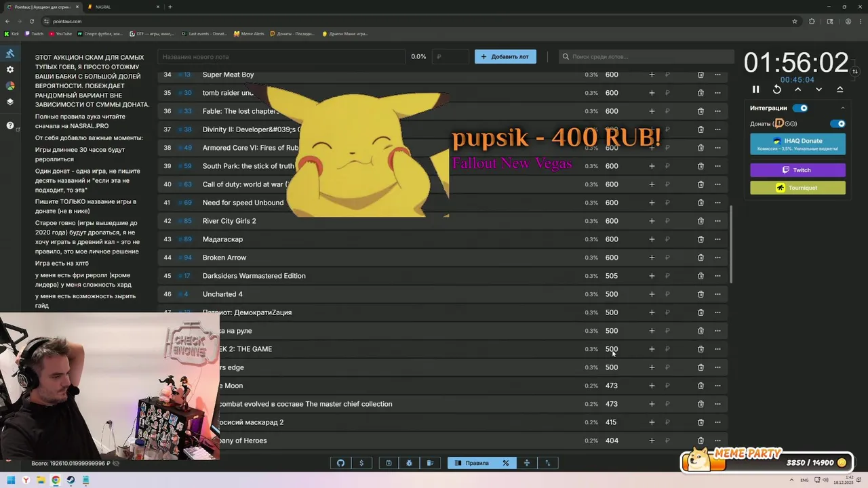The height and width of the screenshot is (488, 868).
Task: Toggle the Донаты switch
Action: pyautogui.click(x=838, y=124)
